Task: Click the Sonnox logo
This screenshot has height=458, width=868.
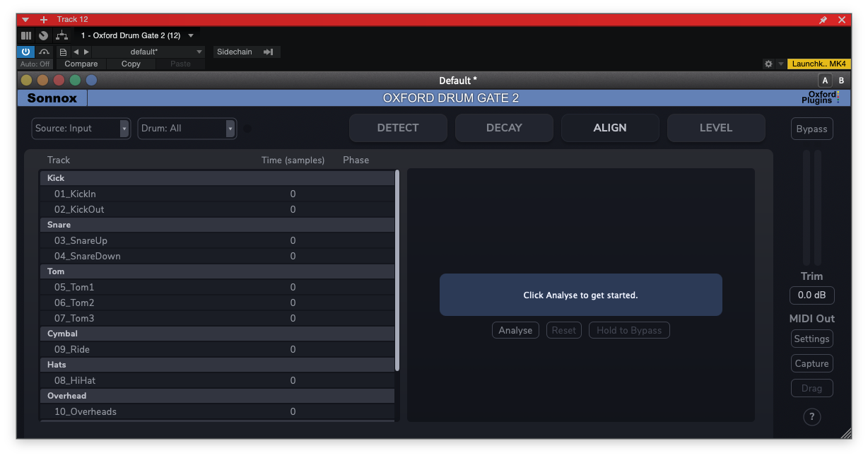Action: click(52, 98)
